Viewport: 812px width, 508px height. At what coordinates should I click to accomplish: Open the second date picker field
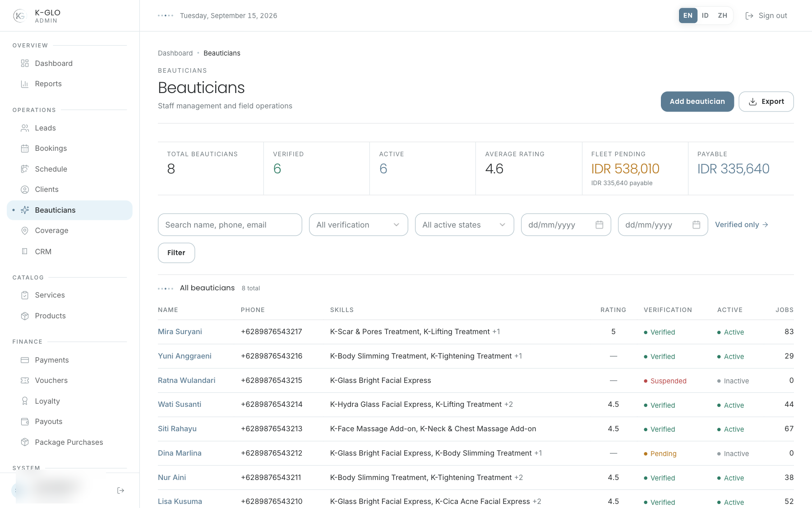coord(663,225)
